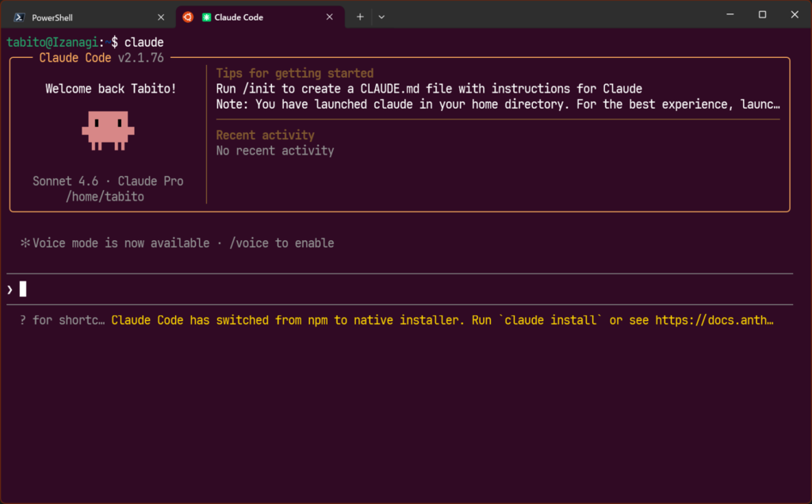
Task: Click the 'Claude Code v2.1.76' title
Action: point(101,58)
